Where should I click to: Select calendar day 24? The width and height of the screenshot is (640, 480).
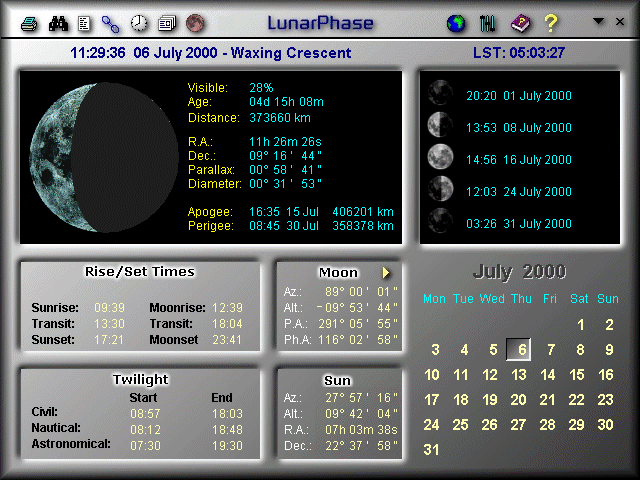(x=431, y=425)
